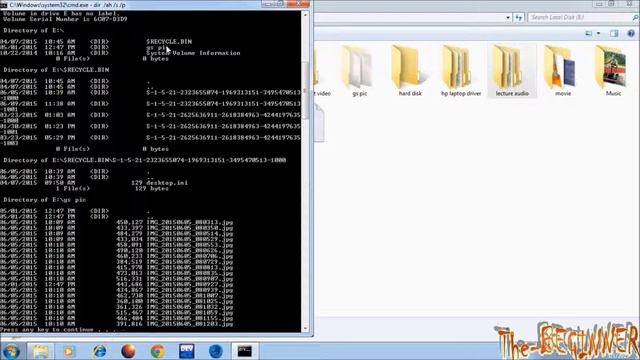Select the movie folder
This screenshot has height=360, width=640.
pos(562,71)
